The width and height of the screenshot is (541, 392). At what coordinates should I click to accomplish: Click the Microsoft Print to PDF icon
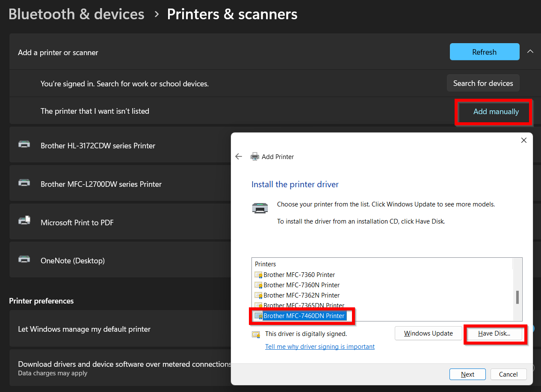click(24, 221)
